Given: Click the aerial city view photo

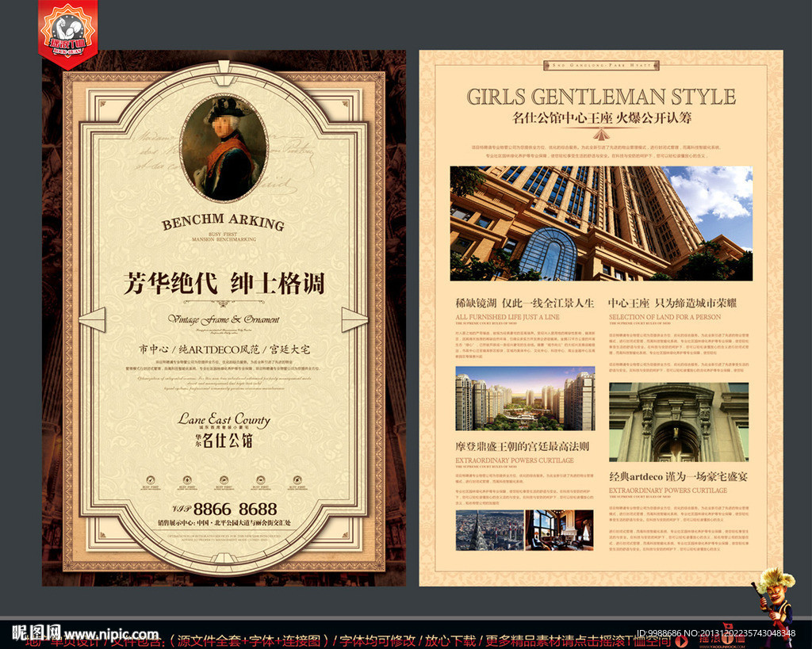Looking at the screenshot, I should pyautogui.click(x=490, y=530).
